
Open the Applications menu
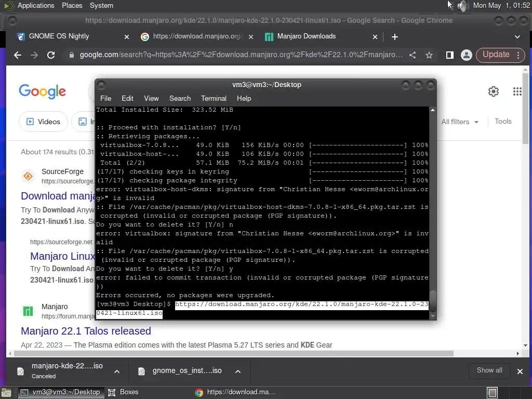coord(36,5)
